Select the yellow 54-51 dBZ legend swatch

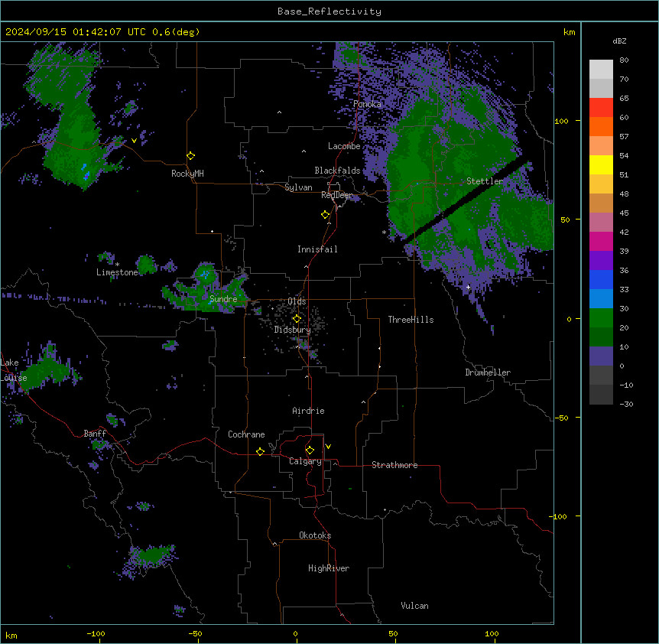click(x=601, y=164)
